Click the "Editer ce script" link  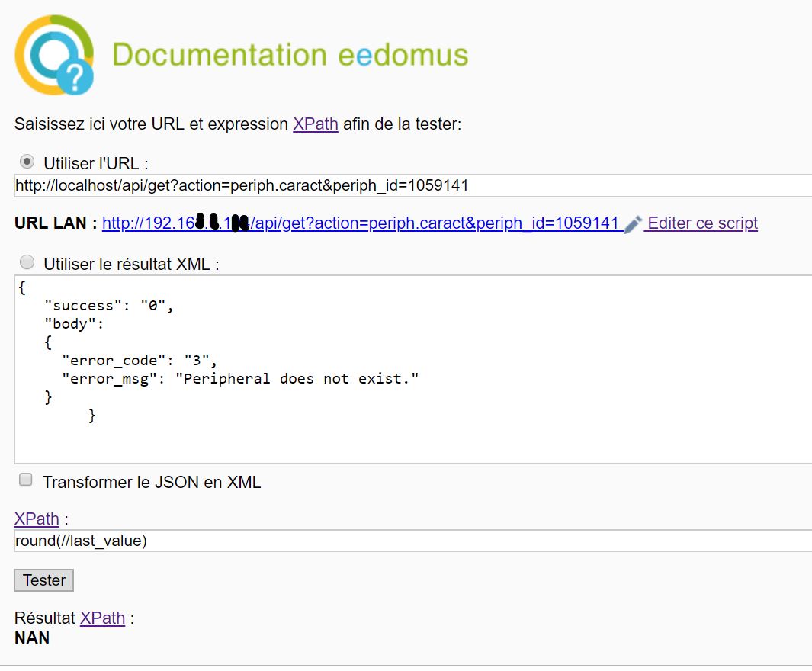click(702, 223)
